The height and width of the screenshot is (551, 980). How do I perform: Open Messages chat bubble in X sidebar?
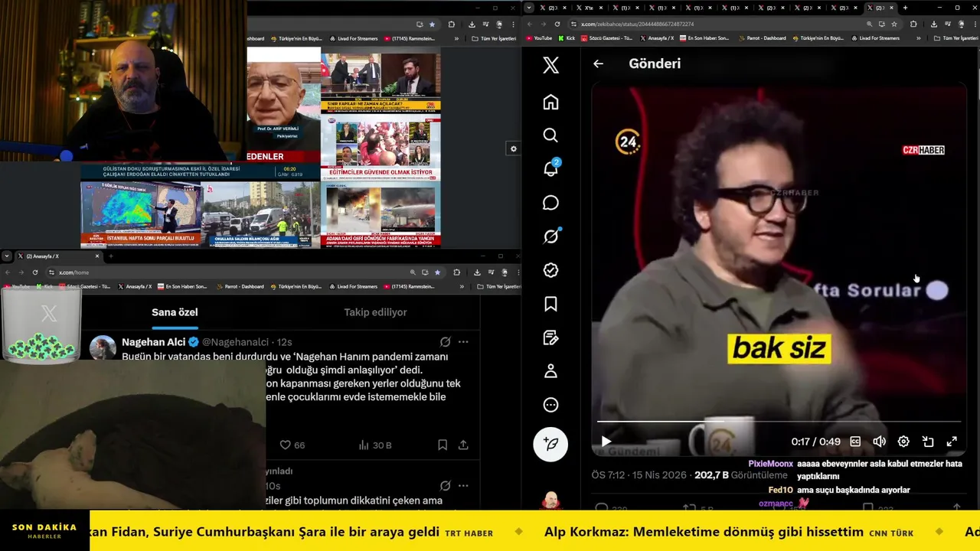coord(550,203)
